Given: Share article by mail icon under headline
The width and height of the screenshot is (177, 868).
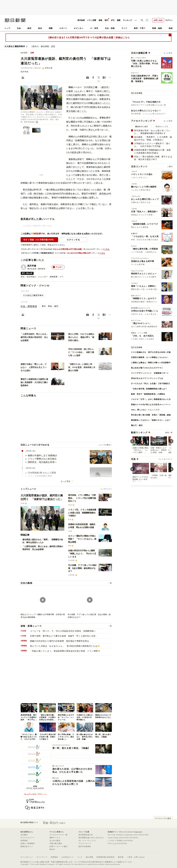Looking at the screenshot, I should coord(88,78).
